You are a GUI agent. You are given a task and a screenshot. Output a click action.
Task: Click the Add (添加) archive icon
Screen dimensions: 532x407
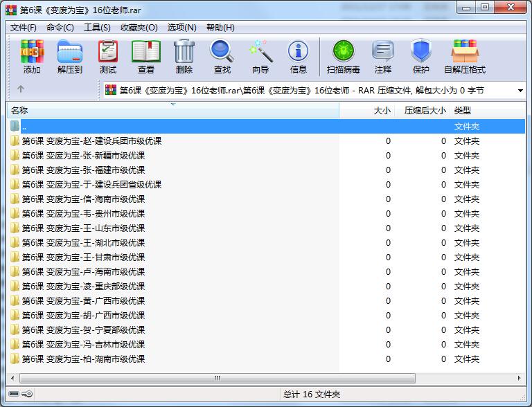[x=32, y=51]
